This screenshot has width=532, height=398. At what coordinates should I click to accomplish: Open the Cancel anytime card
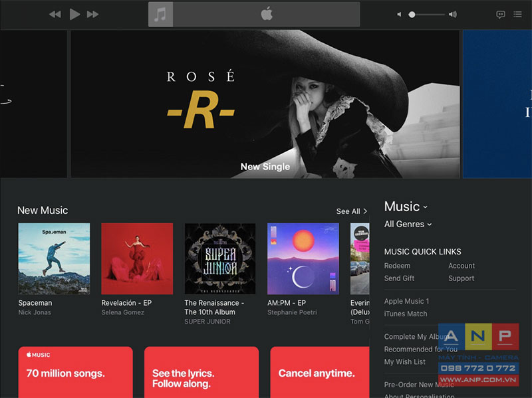(320, 372)
